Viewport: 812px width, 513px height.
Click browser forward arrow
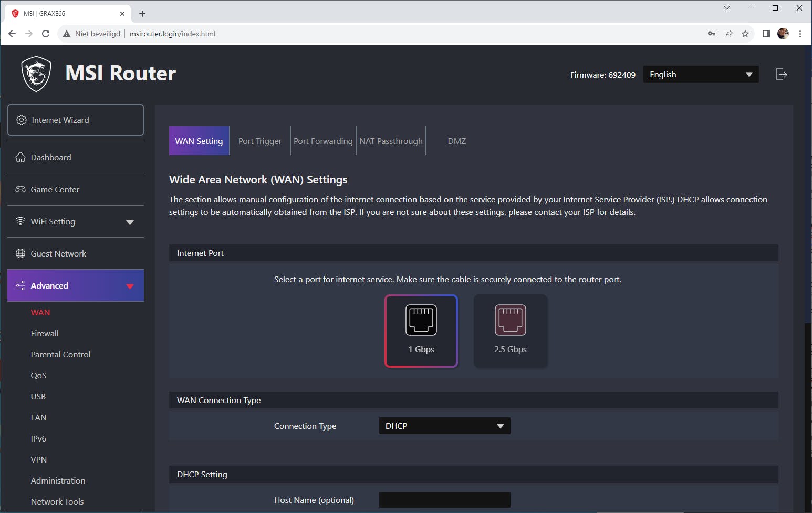tap(29, 34)
